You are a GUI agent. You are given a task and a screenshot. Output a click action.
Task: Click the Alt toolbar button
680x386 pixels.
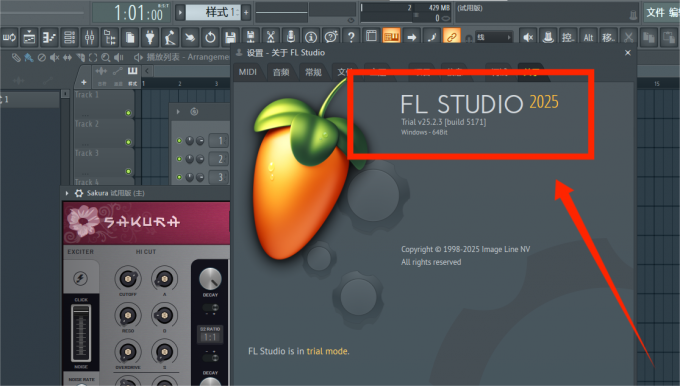[588, 37]
